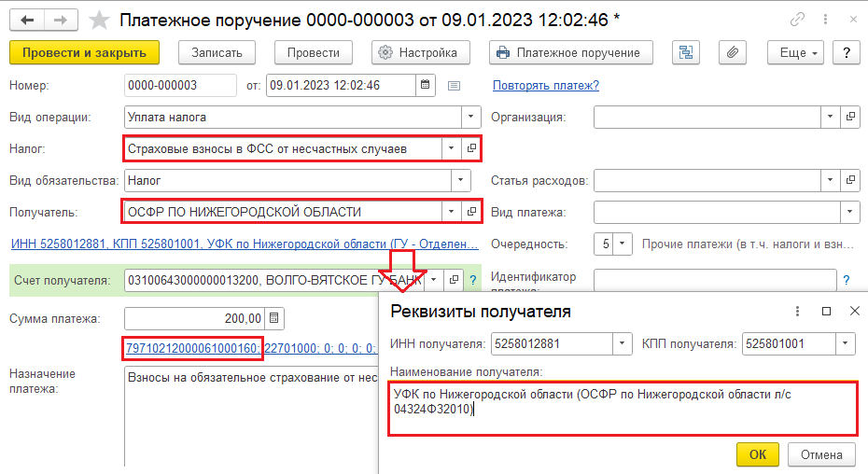Focus the Номер input field
This screenshot has width=868, height=474.
point(180,85)
